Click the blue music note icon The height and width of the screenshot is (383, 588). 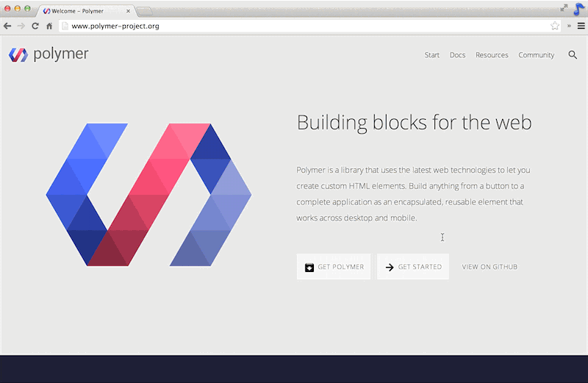[x=578, y=9]
